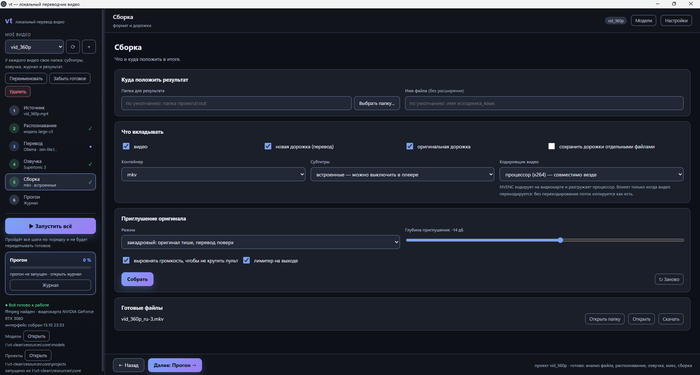Click the Назад button
This screenshot has height=375, width=700.
coord(129,365)
